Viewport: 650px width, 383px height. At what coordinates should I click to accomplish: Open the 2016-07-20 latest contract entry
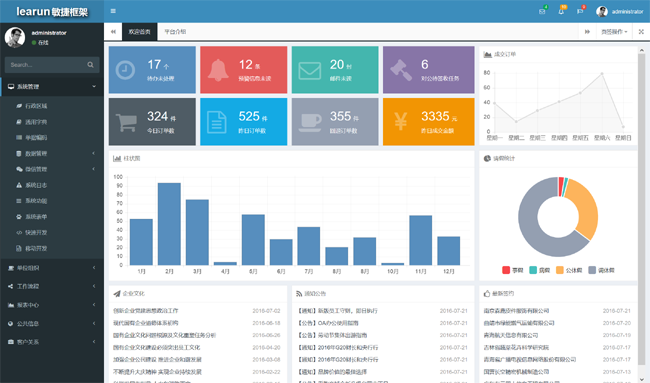(x=519, y=323)
